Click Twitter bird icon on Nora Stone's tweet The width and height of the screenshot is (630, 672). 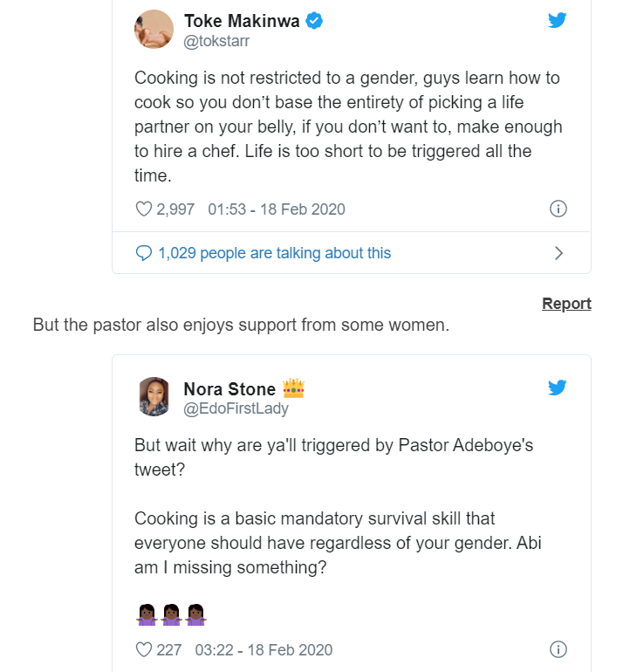[x=558, y=388]
